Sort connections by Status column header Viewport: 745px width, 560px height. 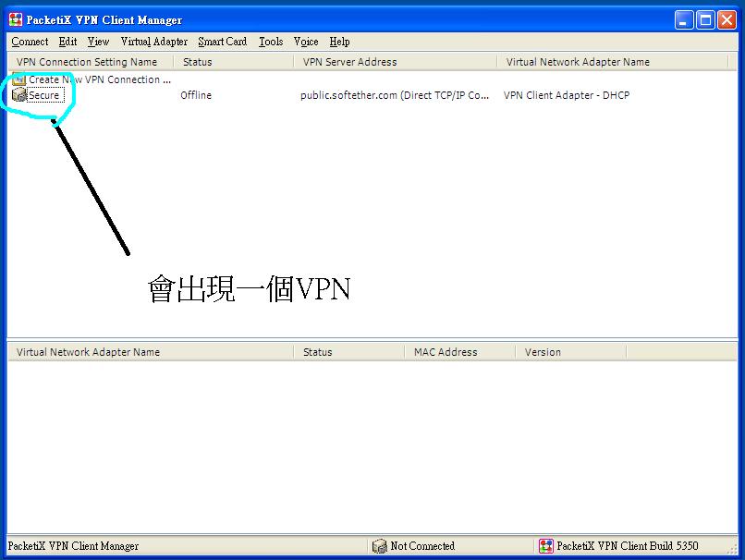(234, 62)
